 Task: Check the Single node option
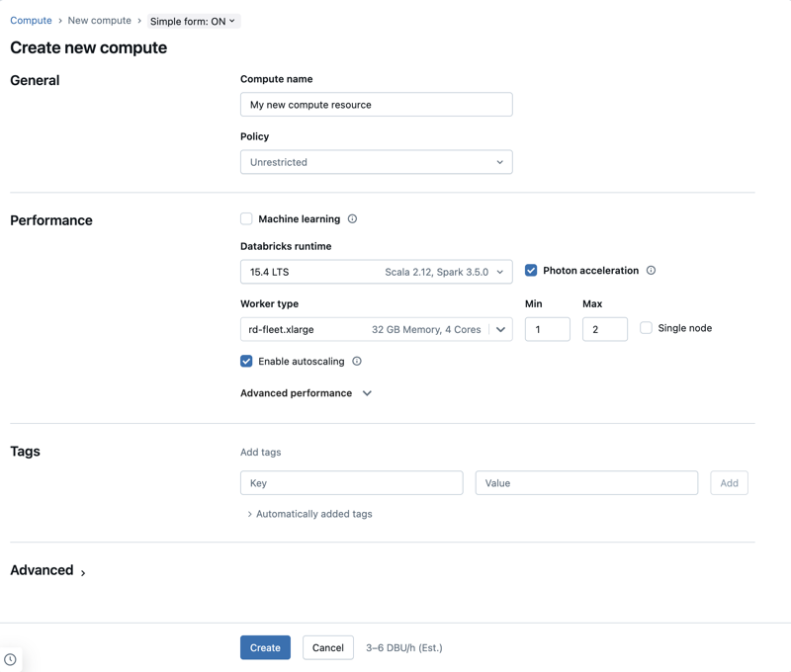click(x=648, y=327)
